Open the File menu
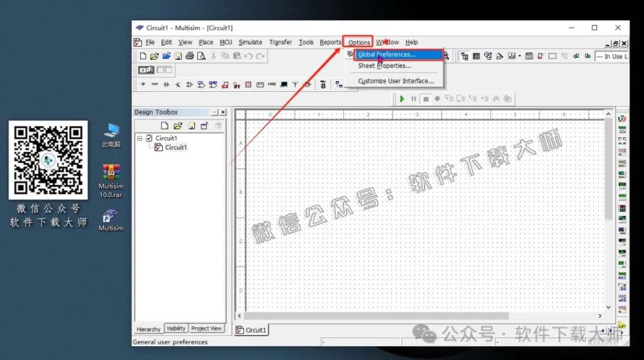 pyautogui.click(x=150, y=42)
